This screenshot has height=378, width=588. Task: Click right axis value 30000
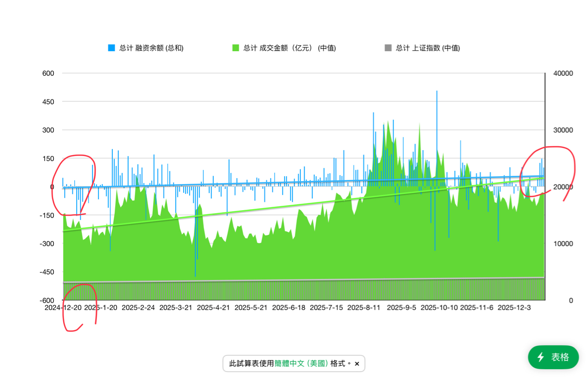pyautogui.click(x=563, y=130)
